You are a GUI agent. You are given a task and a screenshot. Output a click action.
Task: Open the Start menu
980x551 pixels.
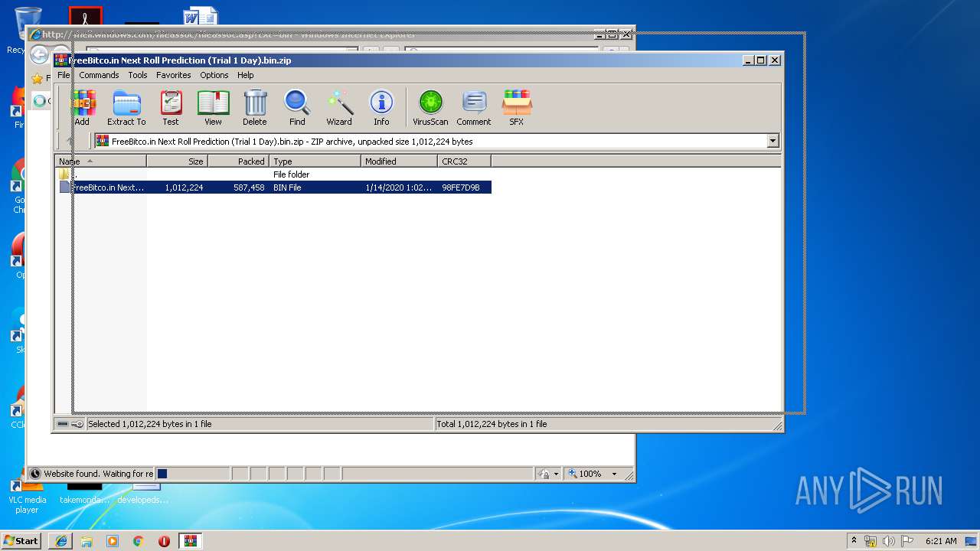pos(21,540)
